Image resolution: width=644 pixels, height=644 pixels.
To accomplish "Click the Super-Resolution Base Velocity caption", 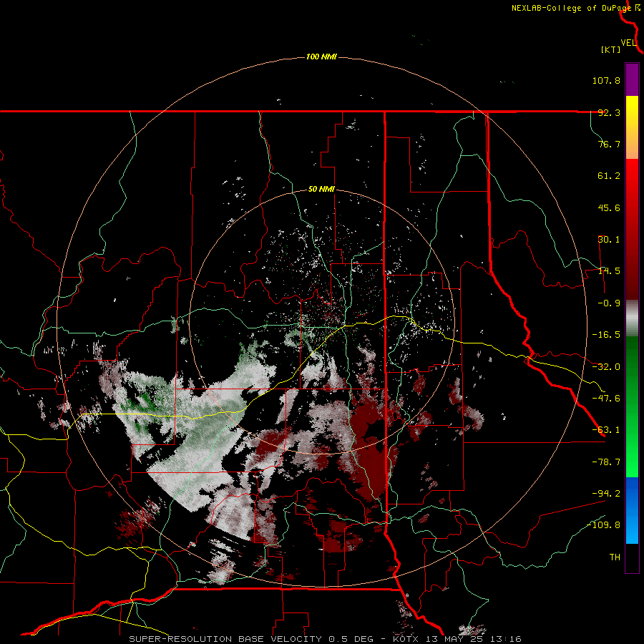I will click(x=325, y=639).
